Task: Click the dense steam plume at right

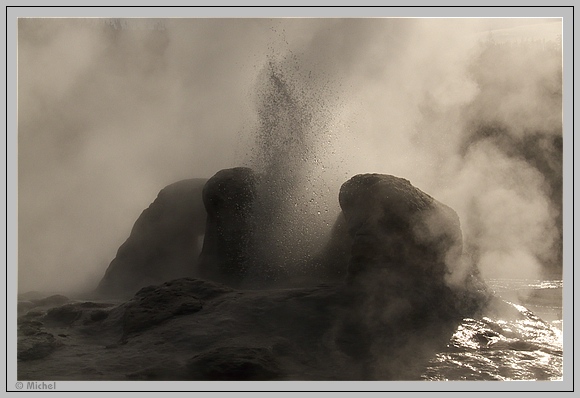Action: [x=510, y=166]
